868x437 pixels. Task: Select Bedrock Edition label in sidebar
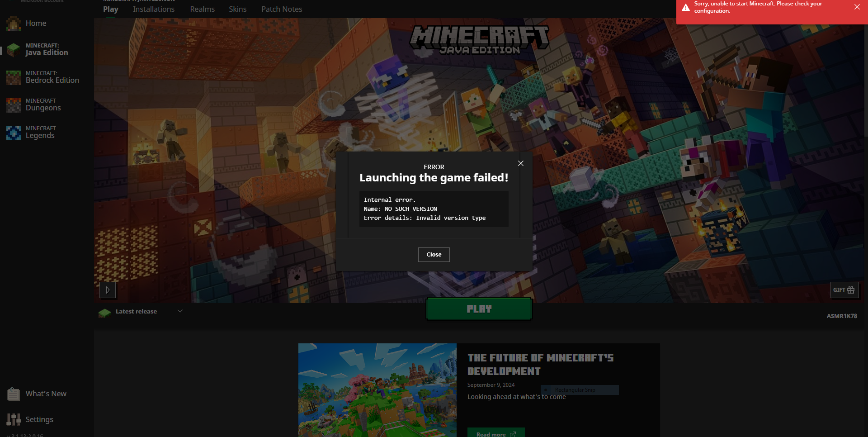click(x=52, y=81)
